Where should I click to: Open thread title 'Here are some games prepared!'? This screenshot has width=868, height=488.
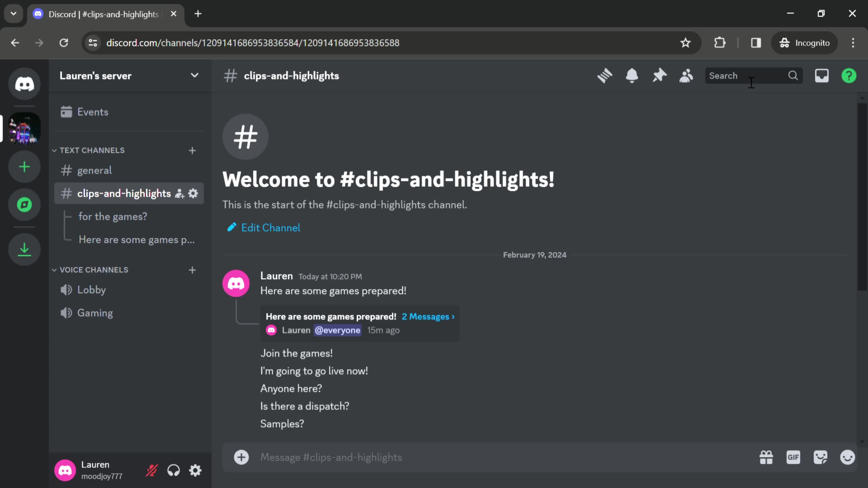(x=331, y=317)
